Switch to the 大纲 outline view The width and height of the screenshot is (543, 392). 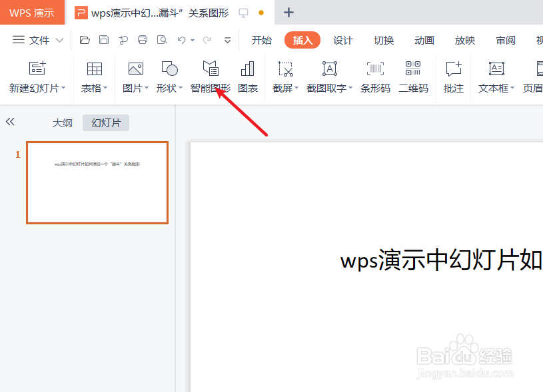pos(63,123)
